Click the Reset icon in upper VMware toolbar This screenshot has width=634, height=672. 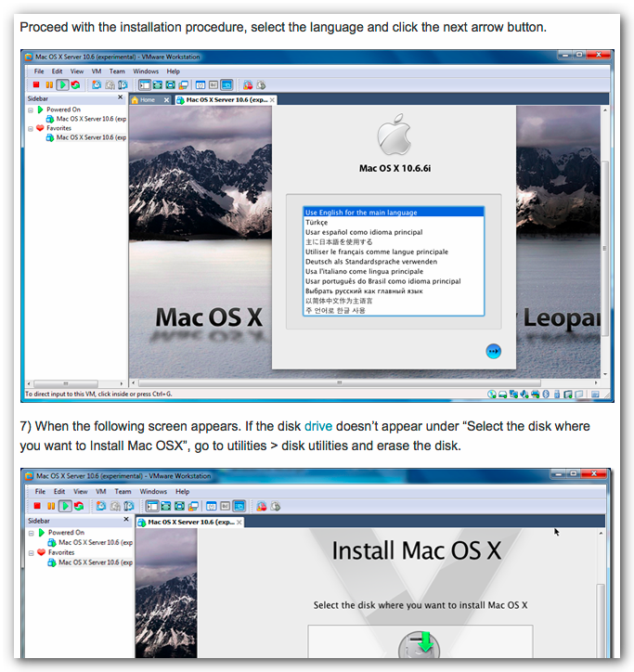coord(75,84)
